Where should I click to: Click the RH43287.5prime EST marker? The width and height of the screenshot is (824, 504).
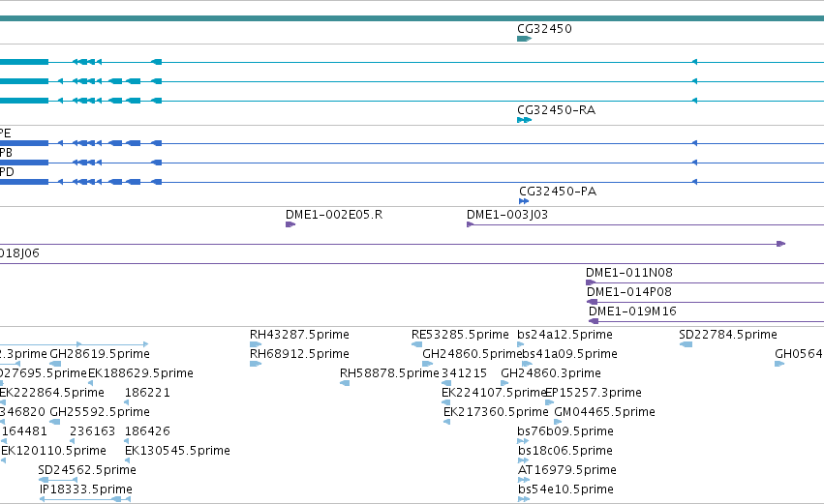click(256, 344)
